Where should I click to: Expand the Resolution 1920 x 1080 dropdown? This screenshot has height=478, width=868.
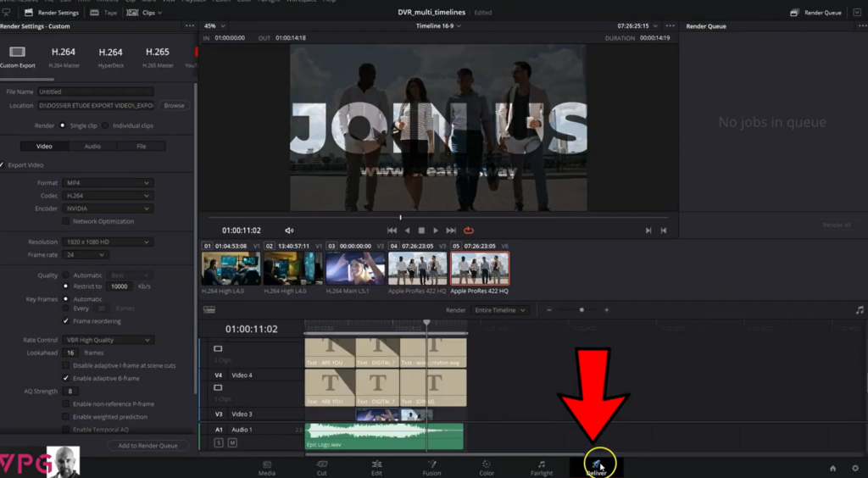coord(107,242)
